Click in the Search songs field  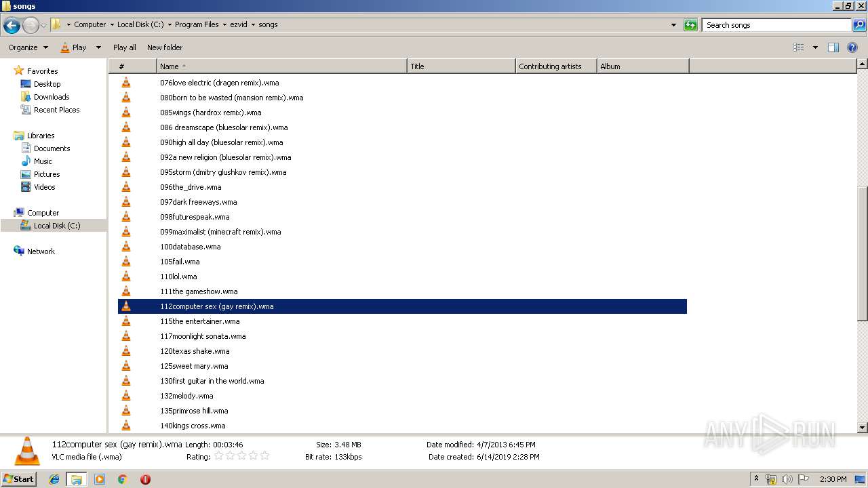point(776,25)
